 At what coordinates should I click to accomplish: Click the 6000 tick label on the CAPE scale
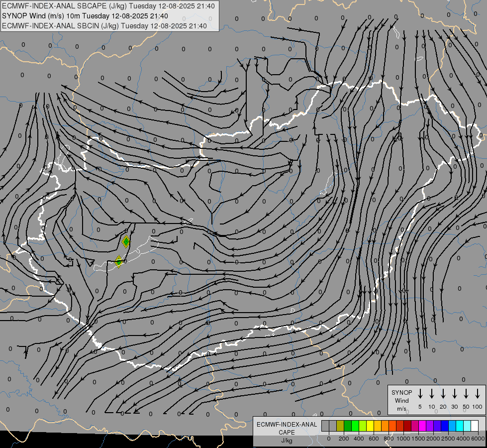(478, 439)
